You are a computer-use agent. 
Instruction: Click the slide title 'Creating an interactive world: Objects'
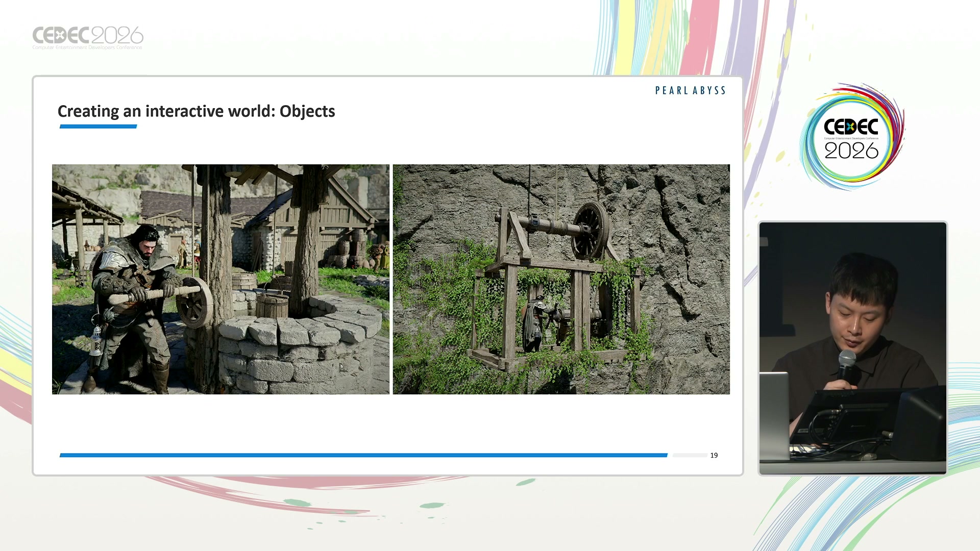[x=196, y=111]
